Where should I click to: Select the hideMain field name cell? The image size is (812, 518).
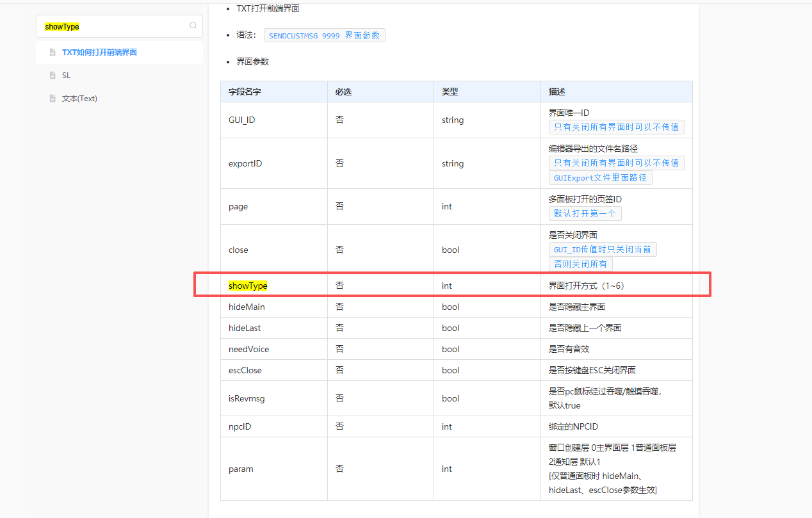247,307
